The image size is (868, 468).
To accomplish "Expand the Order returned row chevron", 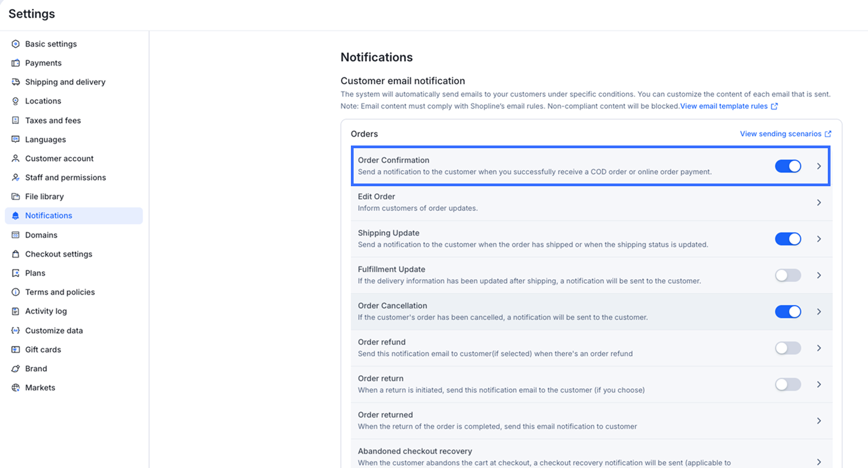I will 819,421.
